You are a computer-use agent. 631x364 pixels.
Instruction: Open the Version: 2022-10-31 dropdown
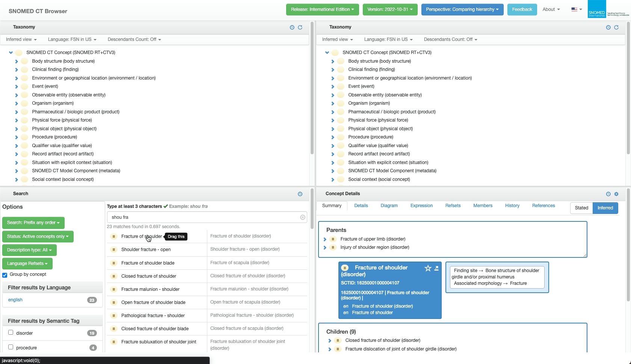390,9
